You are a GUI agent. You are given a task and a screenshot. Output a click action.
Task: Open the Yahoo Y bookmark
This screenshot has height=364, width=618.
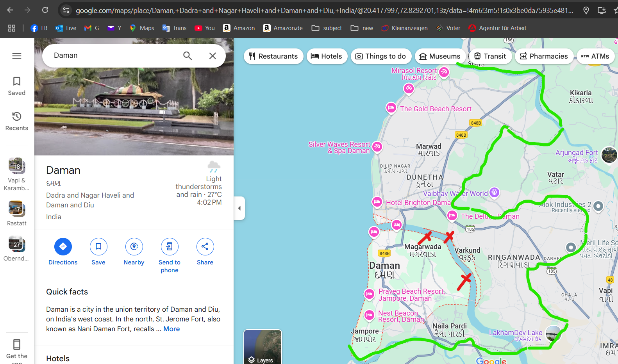point(114,28)
